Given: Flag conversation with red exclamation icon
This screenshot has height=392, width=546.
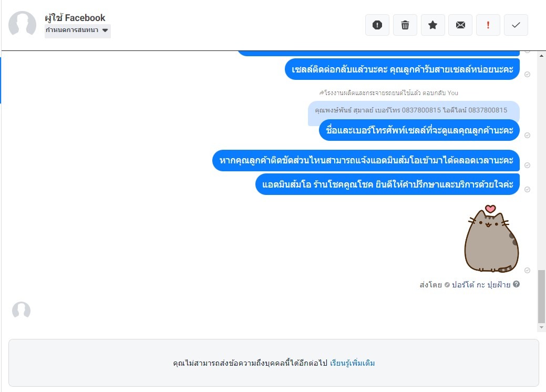Looking at the screenshot, I should pyautogui.click(x=488, y=25).
